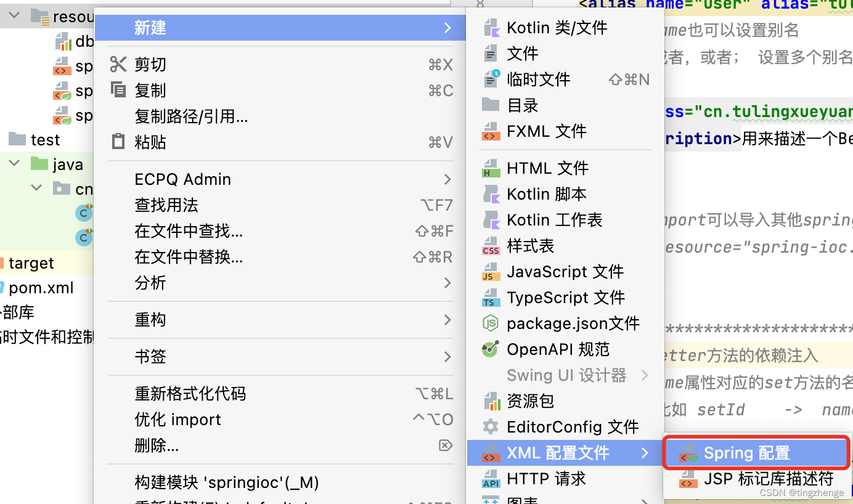This screenshot has height=504, width=853.
Task: Choose TypeScript 文件 from New submenu
Action: (x=565, y=298)
